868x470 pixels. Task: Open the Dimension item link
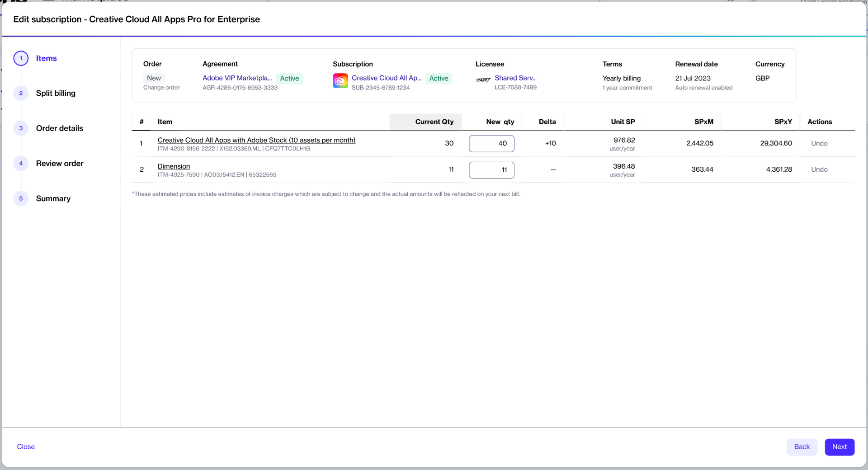(x=174, y=166)
